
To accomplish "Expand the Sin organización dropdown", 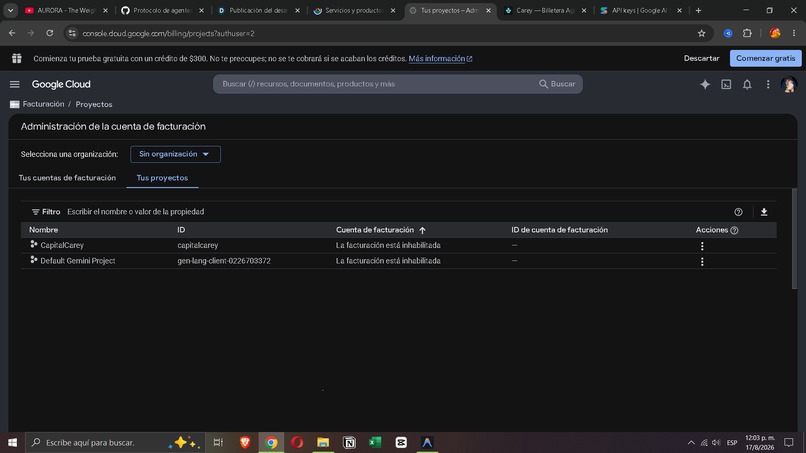I will tap(175, 154).
